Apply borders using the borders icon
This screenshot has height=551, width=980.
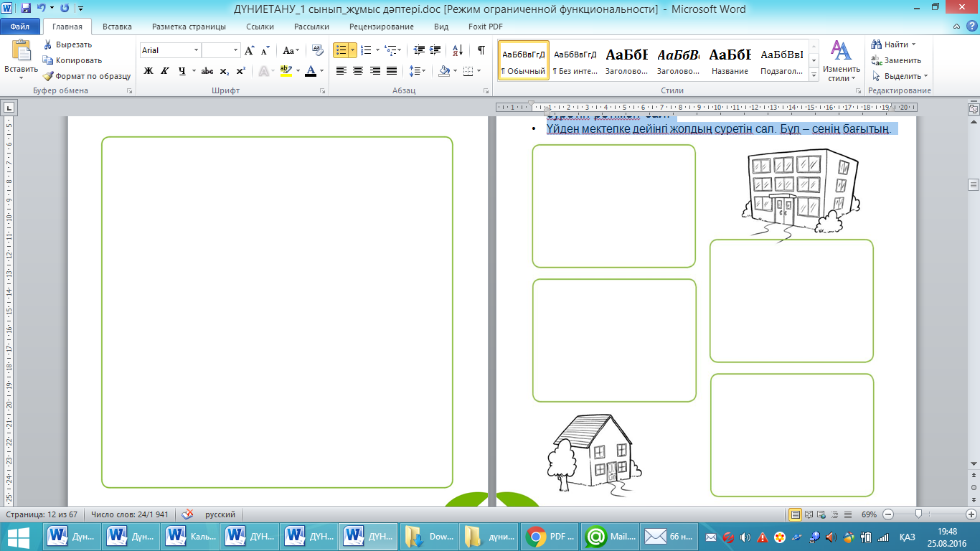468,71
